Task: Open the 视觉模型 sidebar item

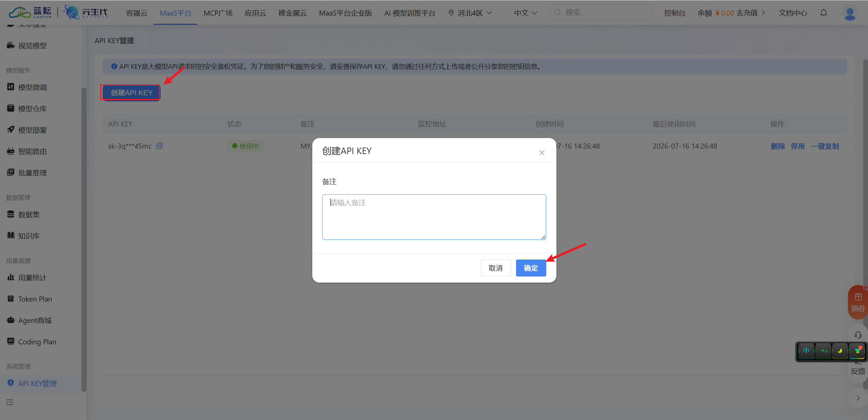Action: coord(41,45)
